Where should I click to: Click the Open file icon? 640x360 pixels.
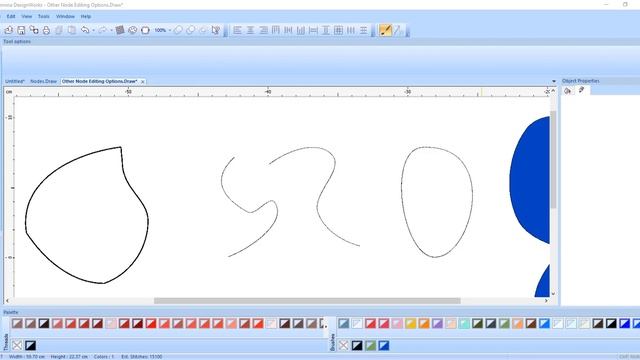9,30
